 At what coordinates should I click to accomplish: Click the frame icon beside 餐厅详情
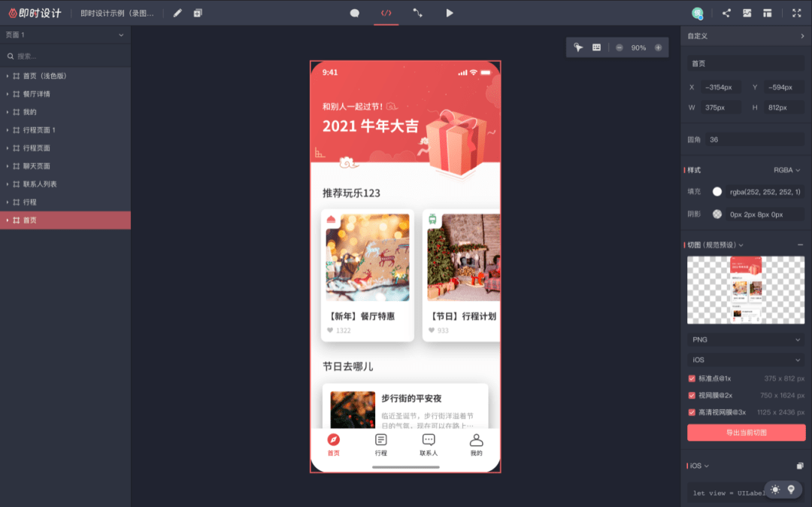[17, 94]
